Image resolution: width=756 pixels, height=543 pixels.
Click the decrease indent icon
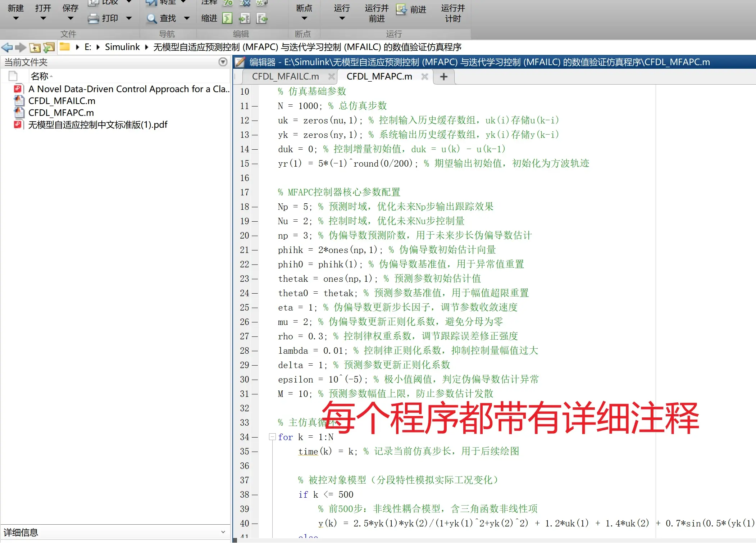coord(262,18)
